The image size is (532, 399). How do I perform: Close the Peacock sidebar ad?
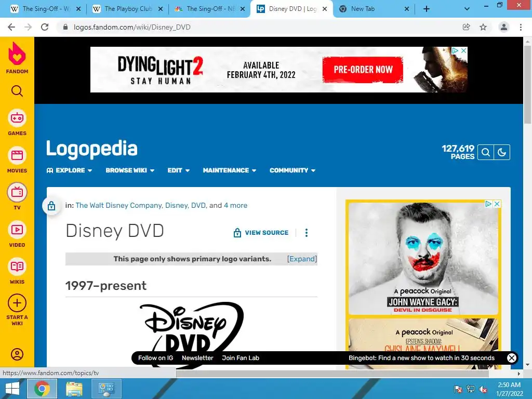click(497, 204)
